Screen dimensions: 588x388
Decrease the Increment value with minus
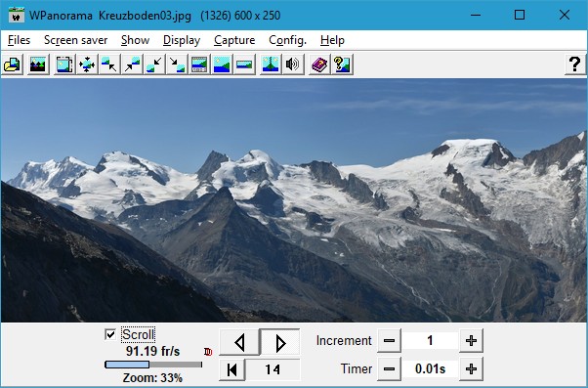(x=389, y=341)
